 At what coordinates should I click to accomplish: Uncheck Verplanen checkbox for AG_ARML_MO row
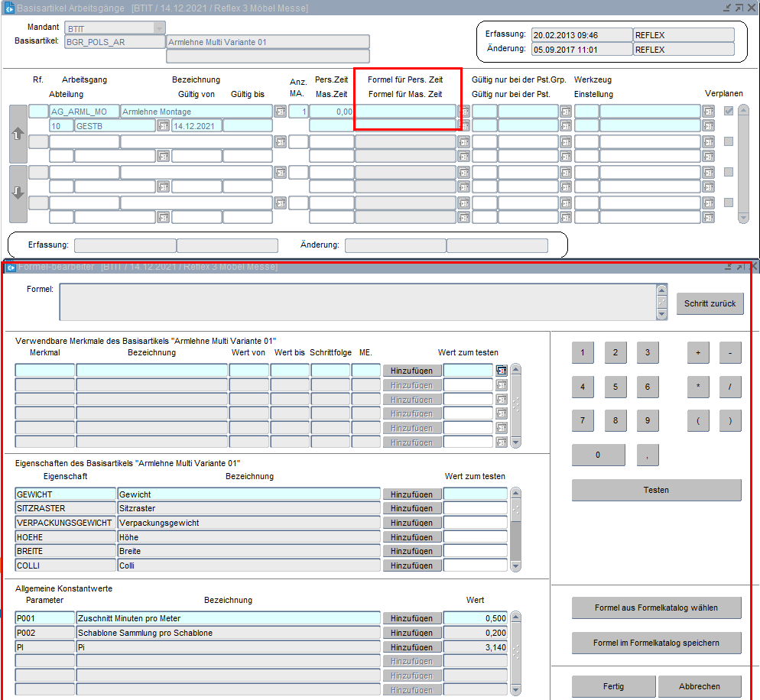[x=729, y=111]
